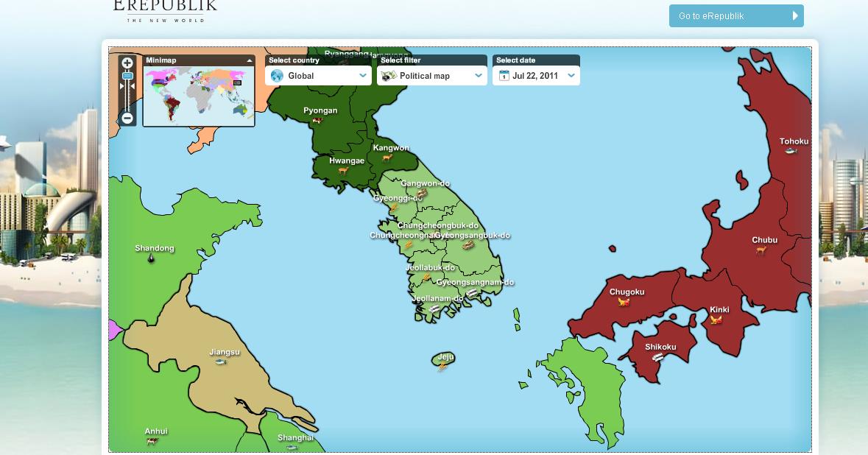This screenshot has height=455, width=868.
Task: Select the Jiangsu region label
Action: [x=225, y=352]
